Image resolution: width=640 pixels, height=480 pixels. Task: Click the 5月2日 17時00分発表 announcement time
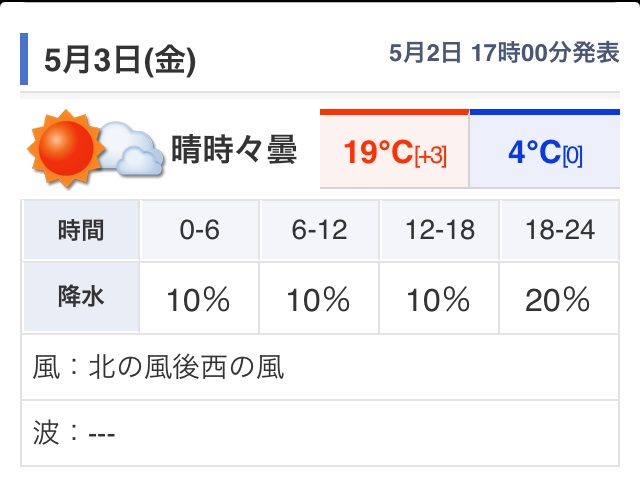504,53
